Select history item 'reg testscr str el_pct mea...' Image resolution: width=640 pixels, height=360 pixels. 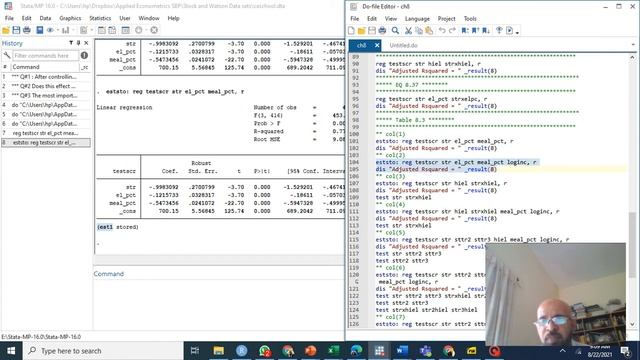coord(46,133)
